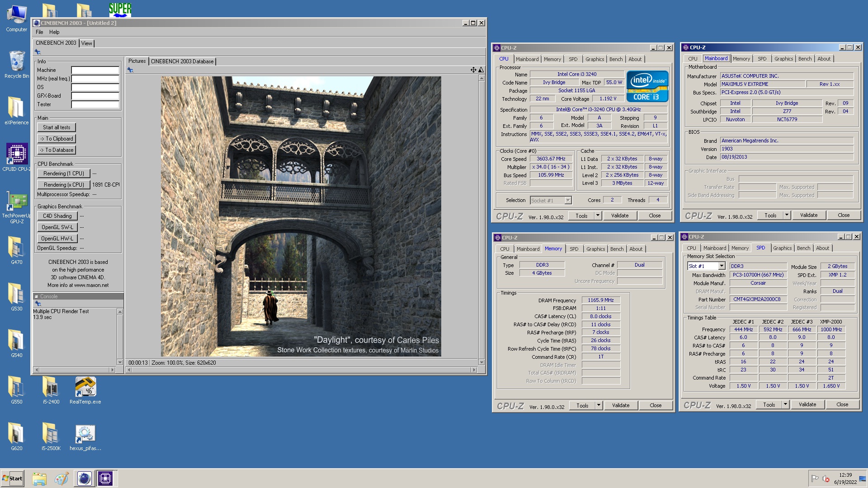Open the hexus_pifas shortcut icon
The image size is (868, 488).
pos(85,436)
